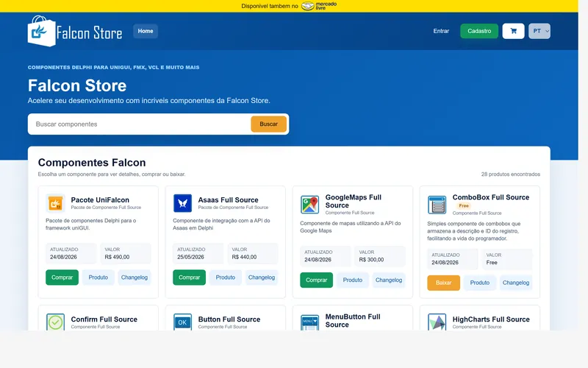Screen dimensions: 588x368
Task: Open the PT language dropdown
Action: [x=539, y=31]
